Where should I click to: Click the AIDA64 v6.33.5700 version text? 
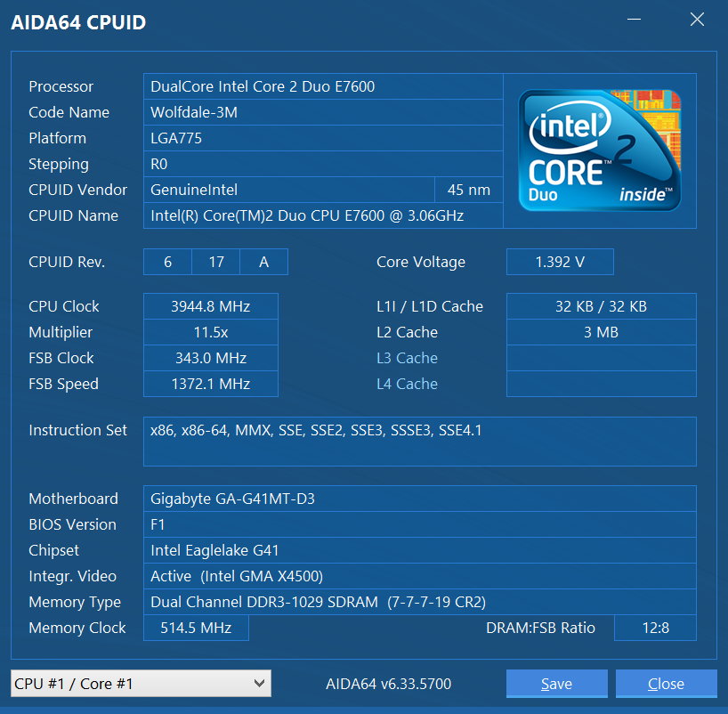coord(389,684)
